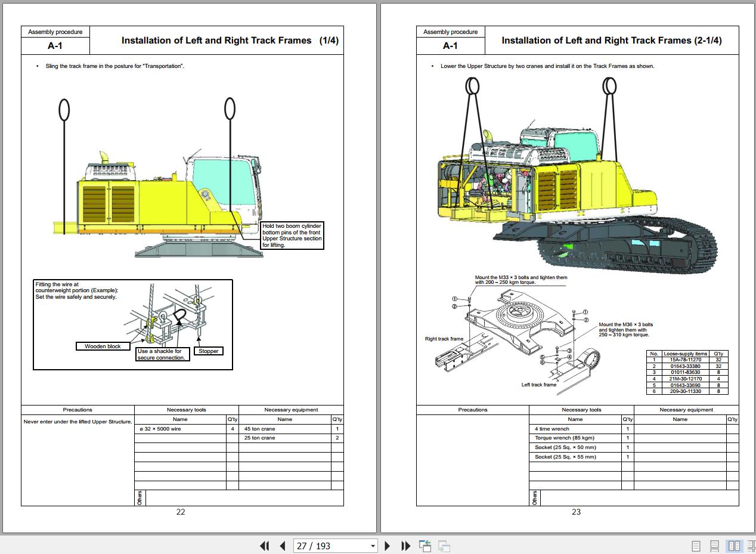
Task: Click the "25 ton crane" equipment entry
Action: coord(260,438)
